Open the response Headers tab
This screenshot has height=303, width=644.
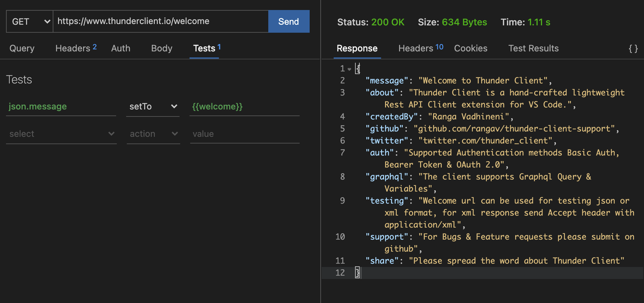(416, 48)
